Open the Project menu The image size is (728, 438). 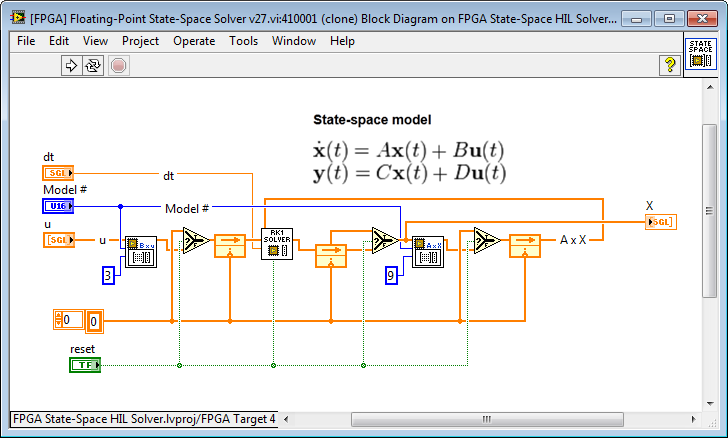point(140,41)
